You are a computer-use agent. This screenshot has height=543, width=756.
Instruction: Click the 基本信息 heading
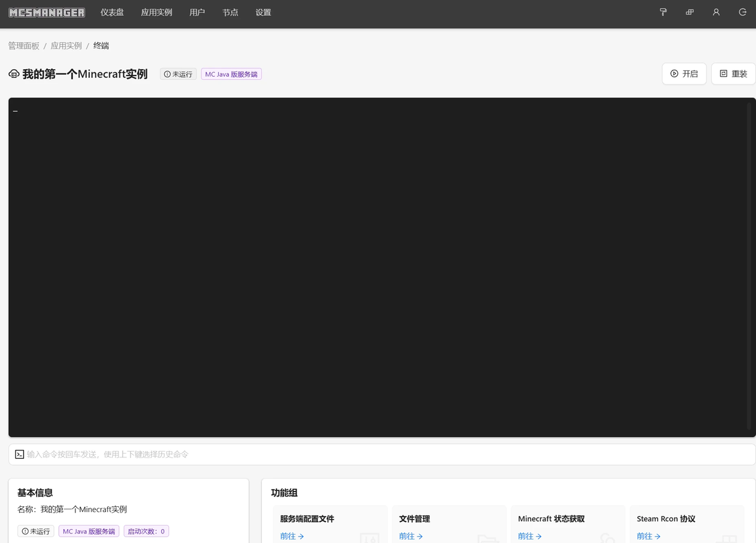click(x=35, y=493)
